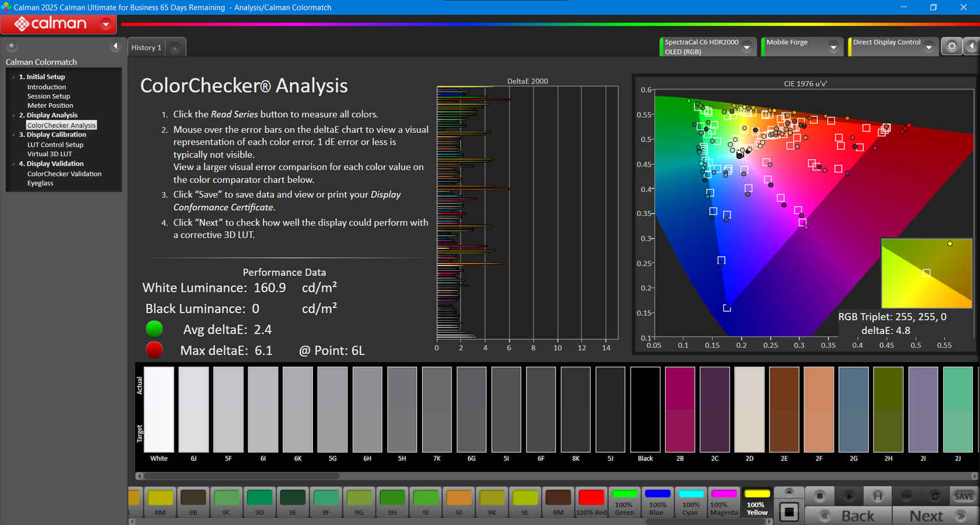
Task: Click the pin dot icon above workflow panel
Action: click(11, 46)
